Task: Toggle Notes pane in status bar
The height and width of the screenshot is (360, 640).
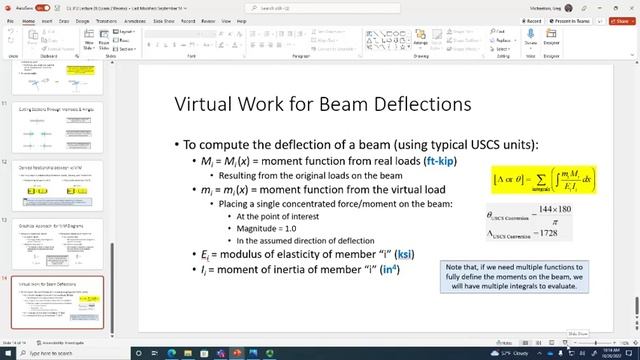Action: [x=504, y=343]
